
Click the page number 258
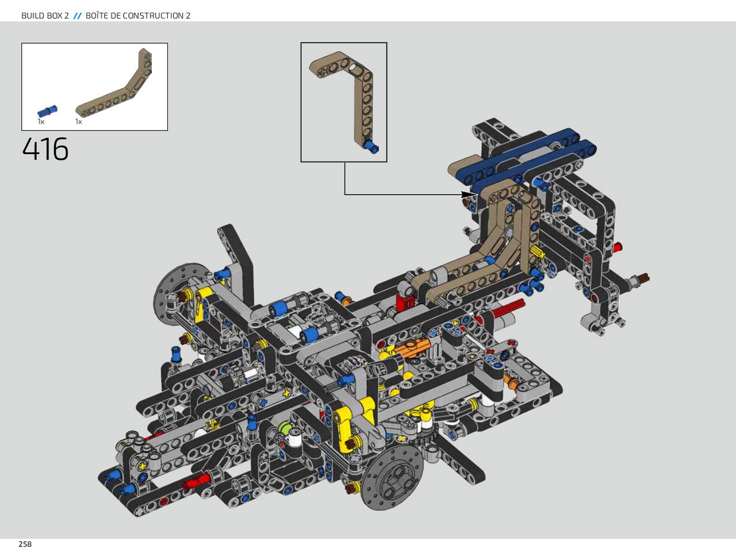tap(25, 544)
